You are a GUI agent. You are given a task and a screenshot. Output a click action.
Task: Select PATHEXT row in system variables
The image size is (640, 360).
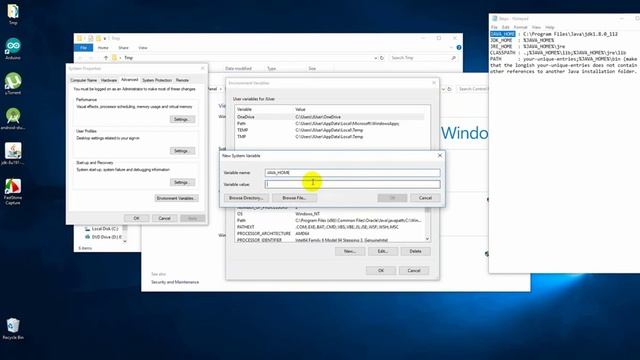tap(330, 227)
